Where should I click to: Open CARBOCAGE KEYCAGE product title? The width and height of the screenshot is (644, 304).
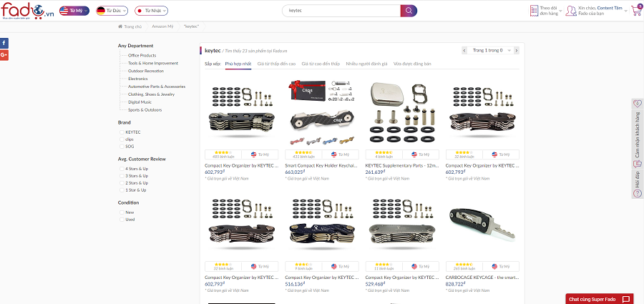[x=482, y=278]
